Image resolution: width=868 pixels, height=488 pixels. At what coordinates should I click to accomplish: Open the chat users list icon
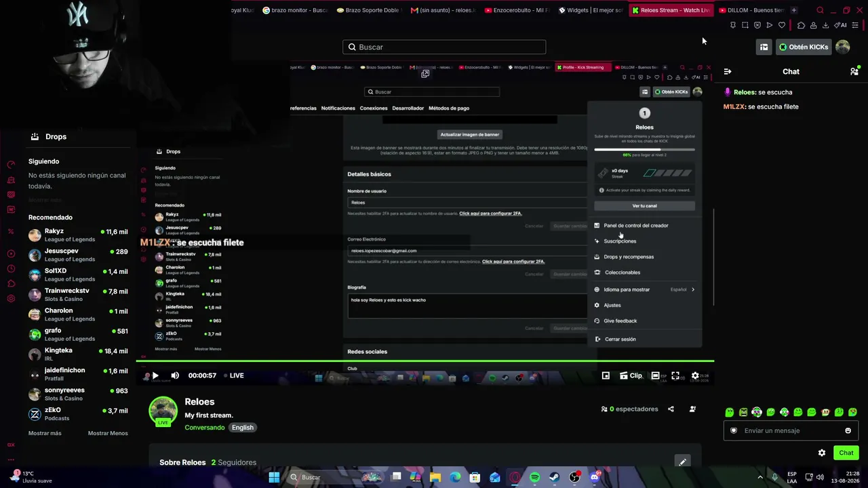coord(854,71)
